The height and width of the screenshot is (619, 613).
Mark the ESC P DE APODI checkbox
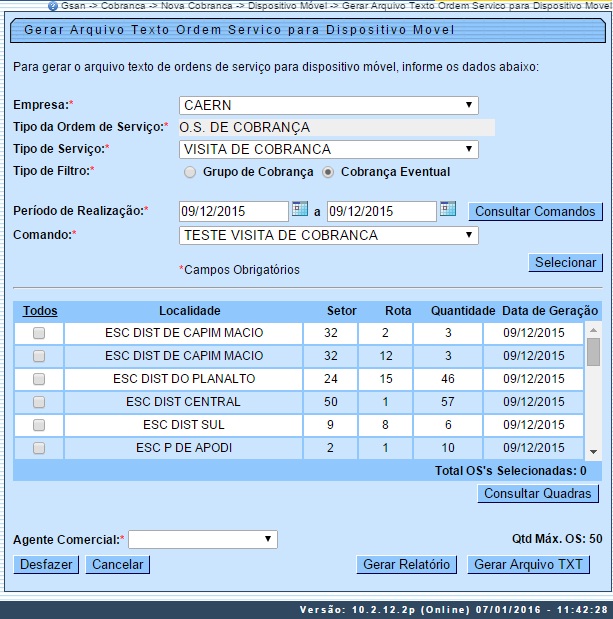[39, 448]
